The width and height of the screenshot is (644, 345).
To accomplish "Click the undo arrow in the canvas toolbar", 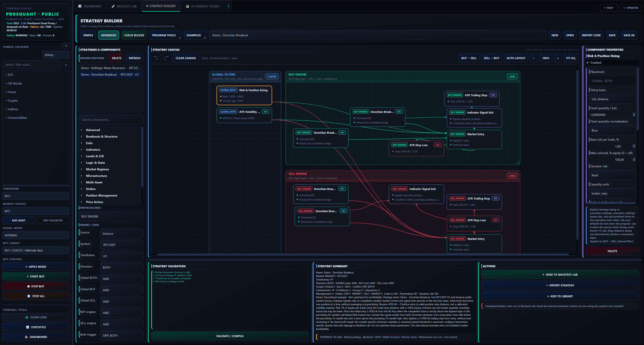I will 156,58.
